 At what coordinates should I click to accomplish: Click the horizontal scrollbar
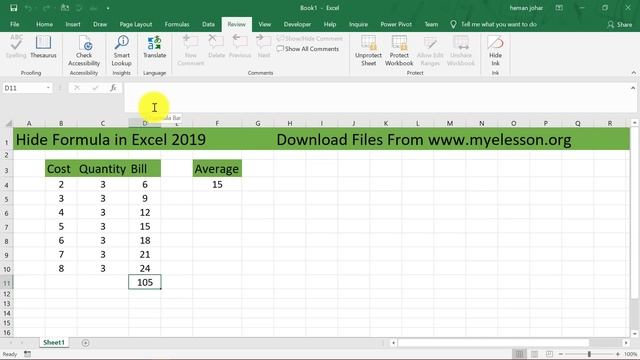point(494,343)
